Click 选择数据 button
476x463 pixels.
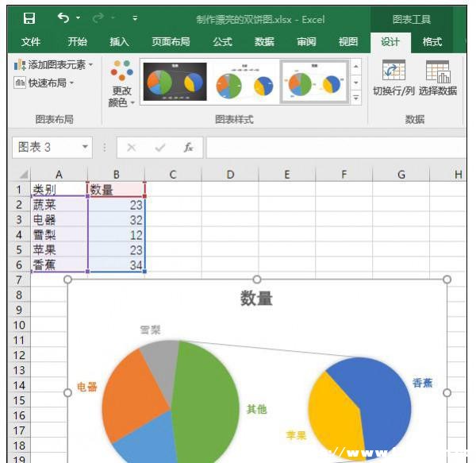click(x=438, y=78)
